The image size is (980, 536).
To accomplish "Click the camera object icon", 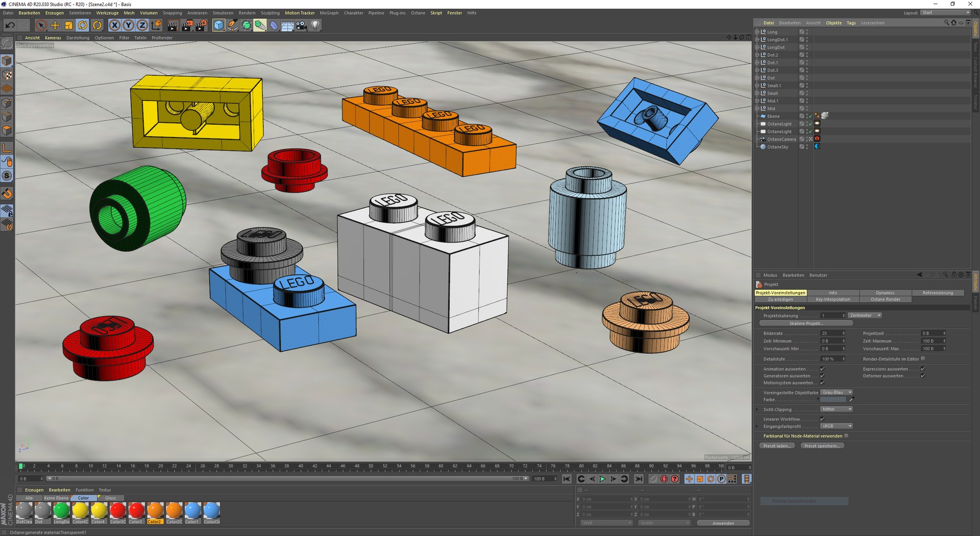I will point(302,25).
